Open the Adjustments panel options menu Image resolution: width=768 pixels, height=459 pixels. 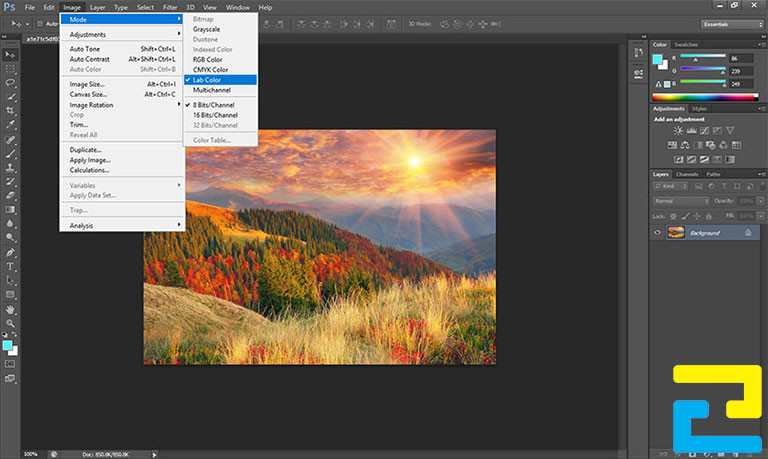click(x=762, y=109)
